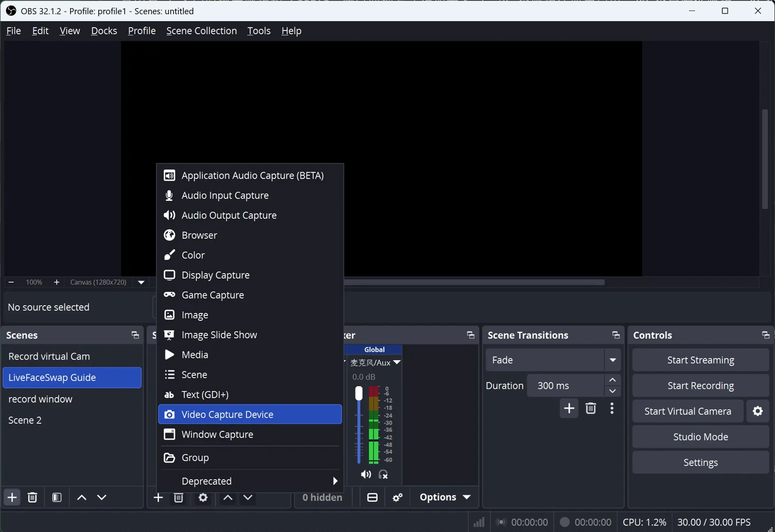The height and width of the screenshot is (532, 775).
Task: Mute the 麦克风/Aux audio channel
Action: tap(366, 475)
